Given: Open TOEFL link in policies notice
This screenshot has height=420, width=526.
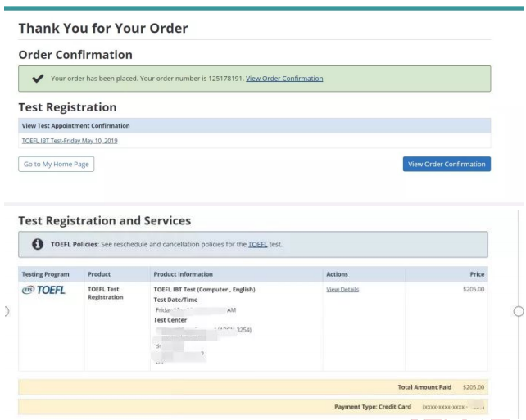Looking at the screenshot, I should 257,244.
